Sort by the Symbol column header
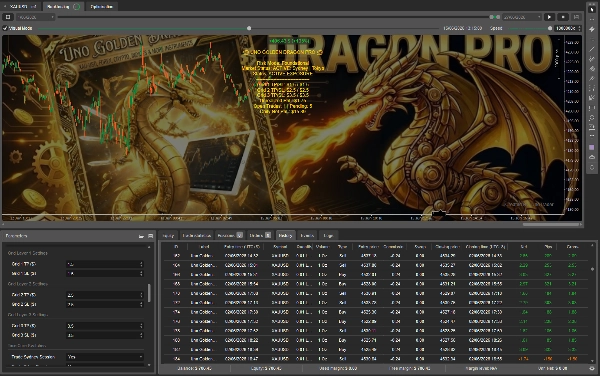Screen dimensions: 600x376 (x=280, y=247)
